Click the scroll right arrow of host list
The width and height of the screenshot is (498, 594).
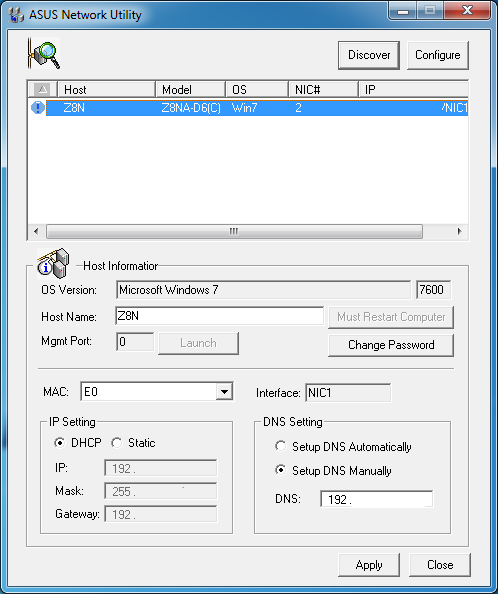(x=459, y=231)
